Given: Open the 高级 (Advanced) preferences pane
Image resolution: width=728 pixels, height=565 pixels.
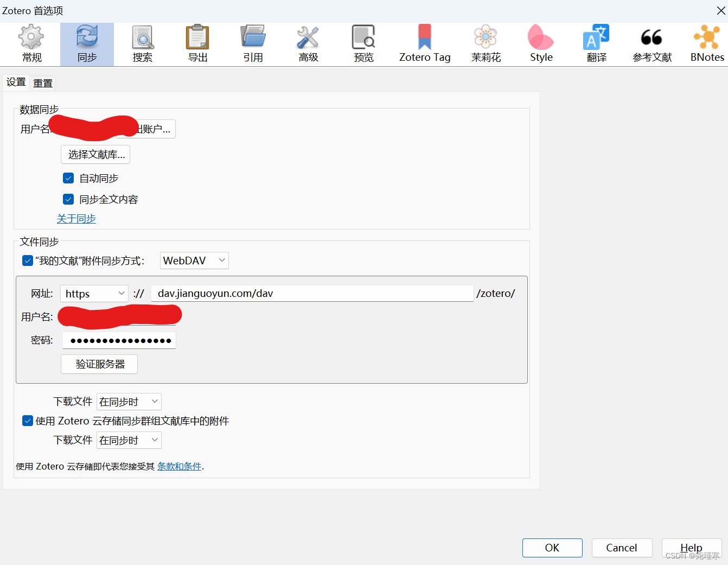Looking at the screenshot, I should click(x=308, y=45).
